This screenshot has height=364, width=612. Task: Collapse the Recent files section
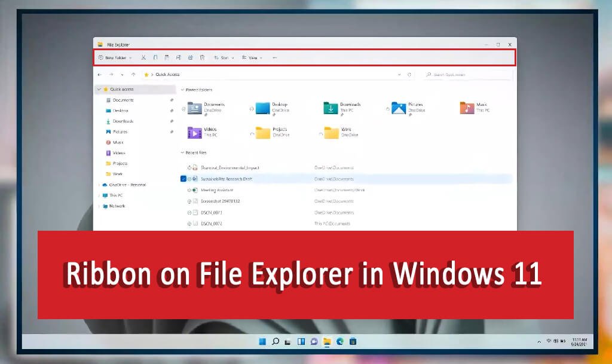tap(182, 153)
